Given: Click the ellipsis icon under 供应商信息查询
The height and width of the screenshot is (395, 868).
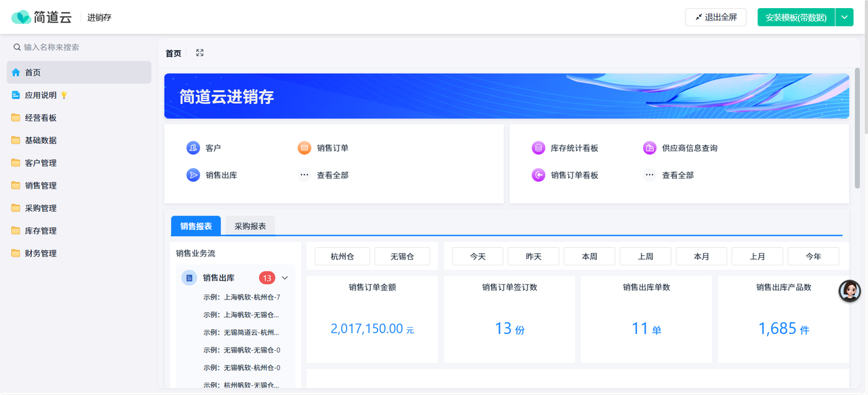Looking at the screenshot, I should pos(650,175).
